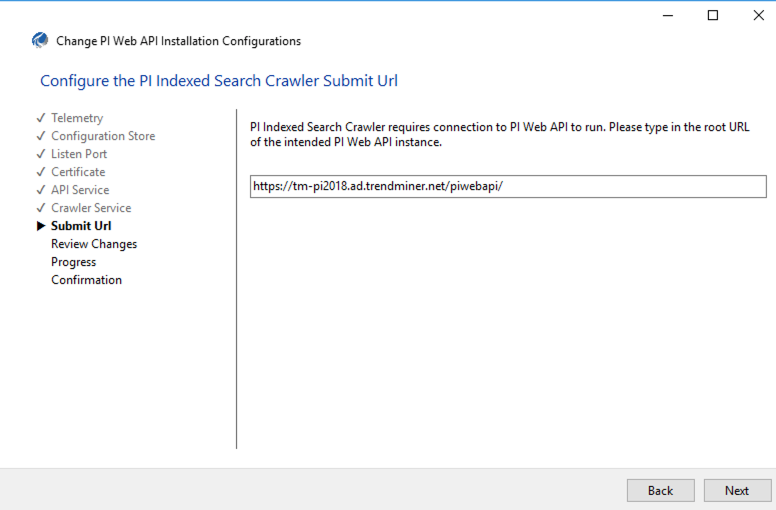Minimize the installation configuration window
The width and height of the screenshot is (776, 510).
pyautogui.click(x=667, y=16)
